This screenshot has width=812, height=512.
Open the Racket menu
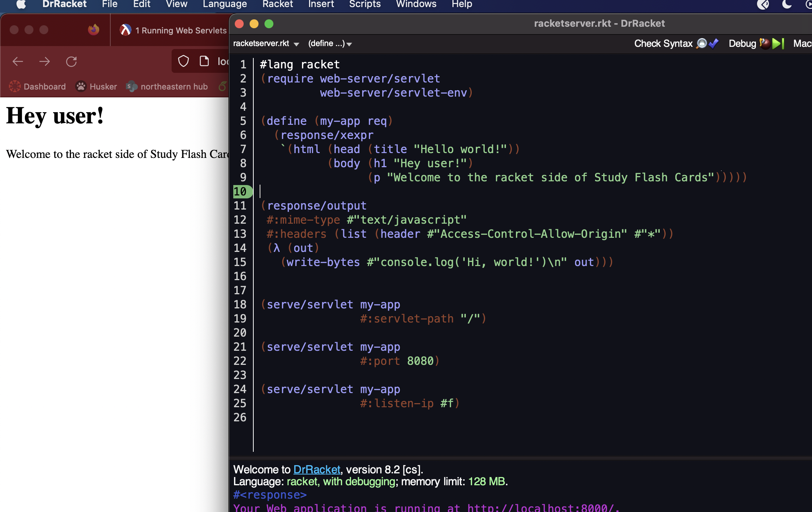pos(277,4)
